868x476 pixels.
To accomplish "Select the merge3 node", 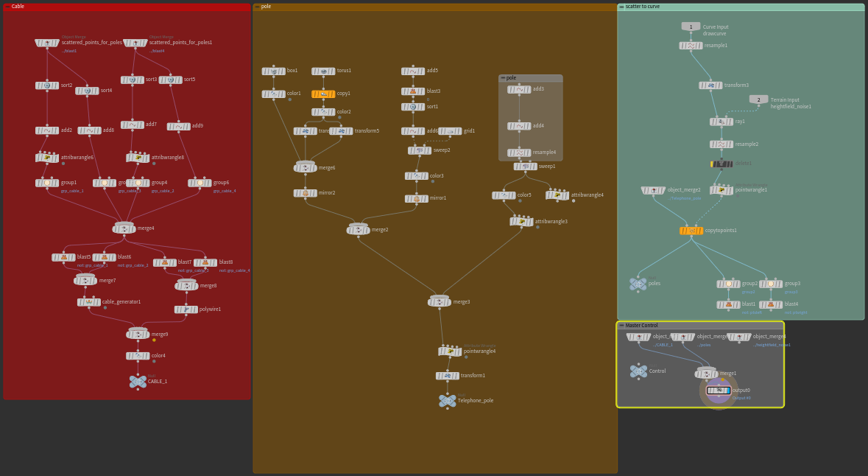I will pyautogui.click(x=440, y=301).
